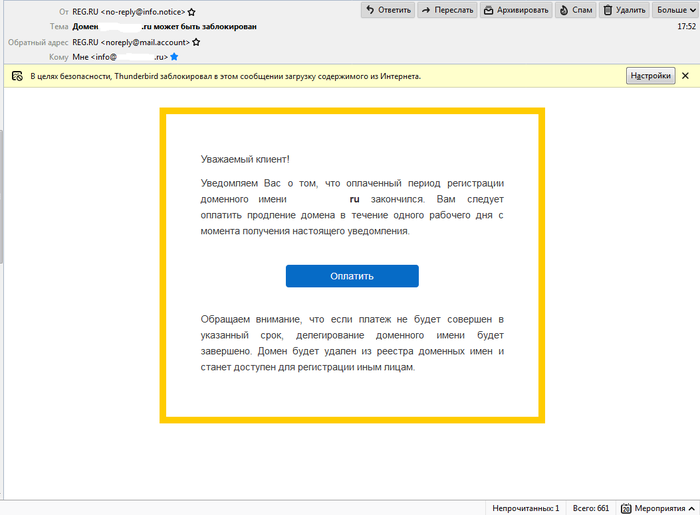Click the Всего: 661 total count
Screen dimensions: 700x515
pyautogui.click(x=591, y=507)
